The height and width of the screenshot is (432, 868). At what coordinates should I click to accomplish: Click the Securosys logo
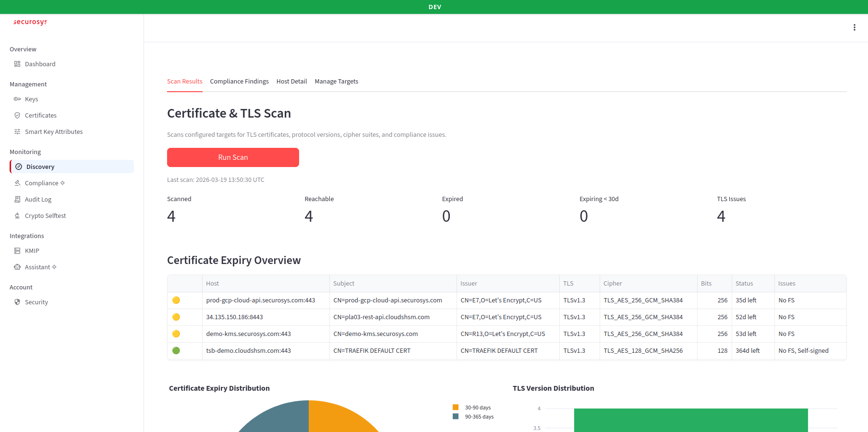[x=30, y=22]
